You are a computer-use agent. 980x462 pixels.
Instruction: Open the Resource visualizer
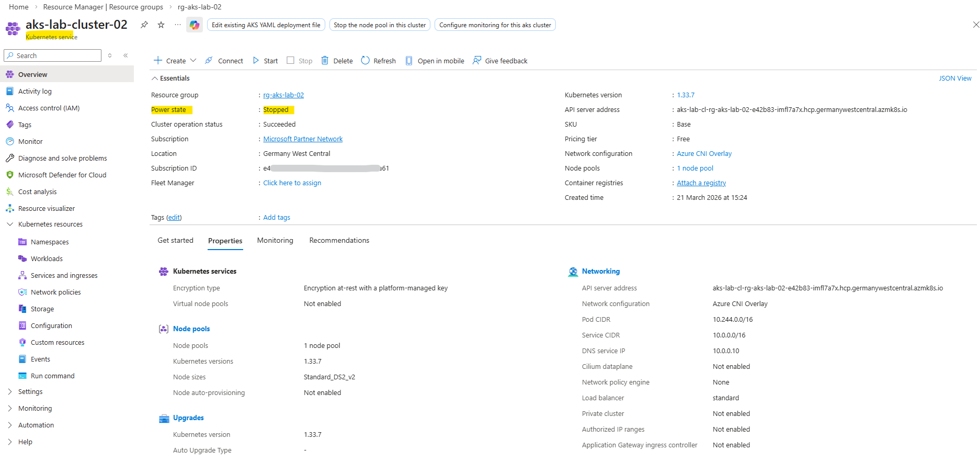46,208
